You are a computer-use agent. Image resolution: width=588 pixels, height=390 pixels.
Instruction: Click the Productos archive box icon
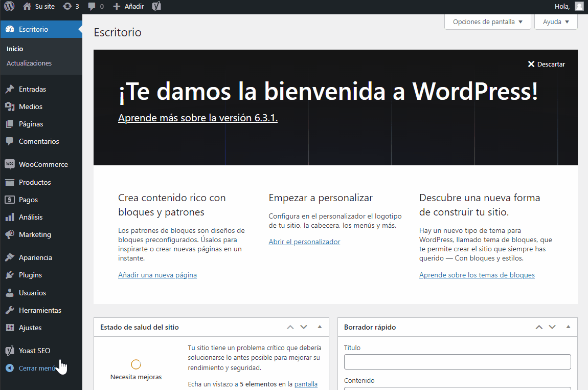coord(10,182)
